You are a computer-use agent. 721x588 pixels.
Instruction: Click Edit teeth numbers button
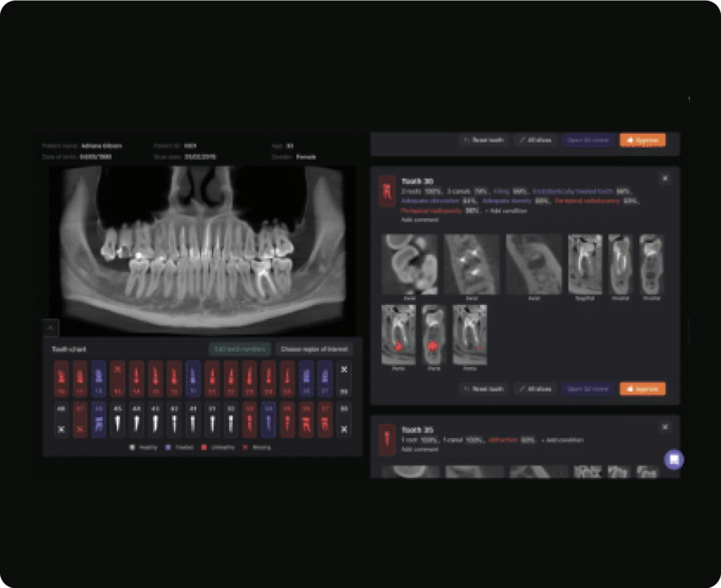click(239, 349)
